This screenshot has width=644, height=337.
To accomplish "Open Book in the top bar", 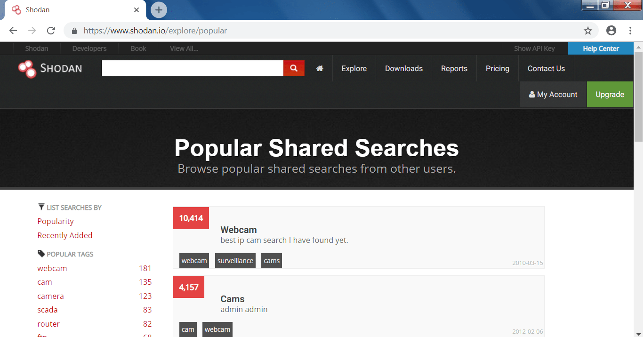I will [138, 48].
